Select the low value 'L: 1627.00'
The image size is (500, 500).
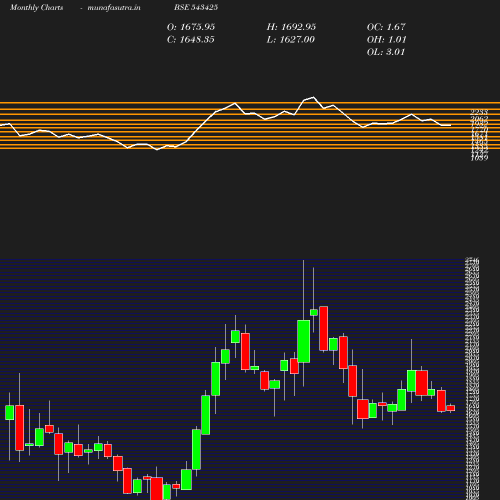290,39
